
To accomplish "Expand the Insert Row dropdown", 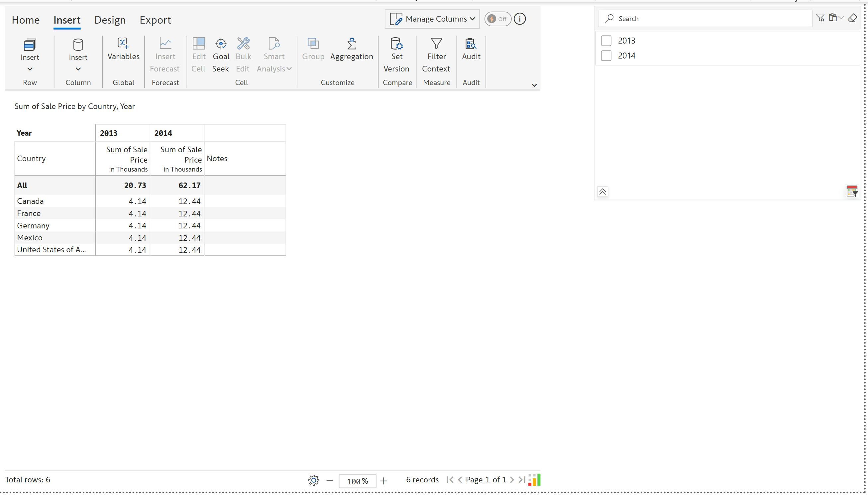I will tap(30, 69).
